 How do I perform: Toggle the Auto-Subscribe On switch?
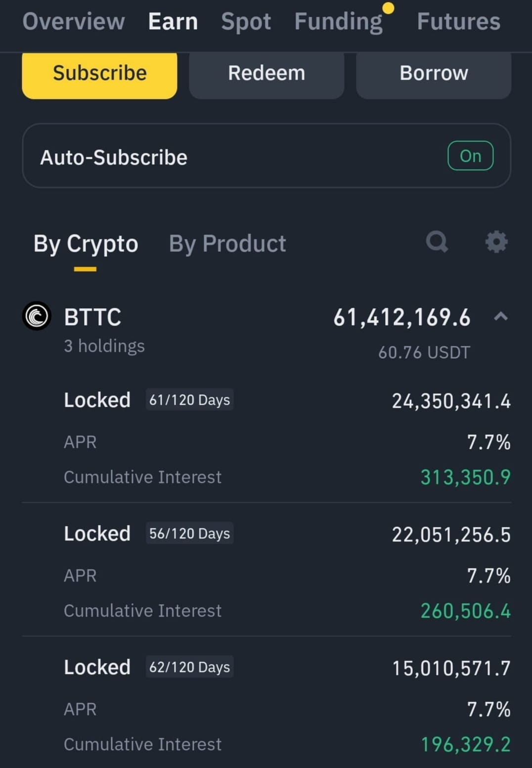tap(470, 156)
